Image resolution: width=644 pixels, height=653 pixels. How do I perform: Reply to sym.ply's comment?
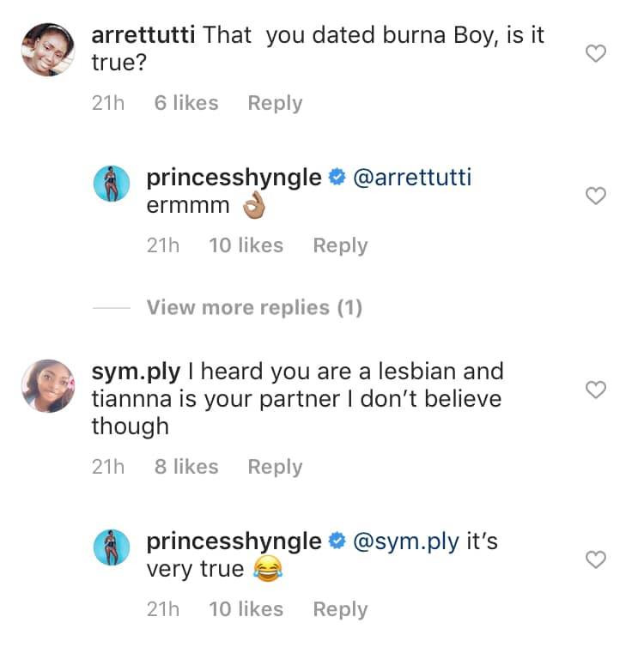pos(275,467)
